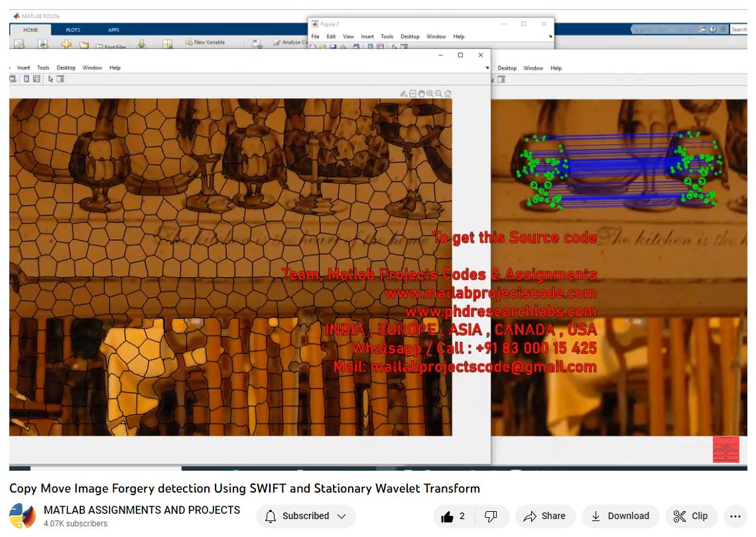Select the pan hand tool on axes
The width and height of the screenshot is (756, 537).
tap(422, 94)
